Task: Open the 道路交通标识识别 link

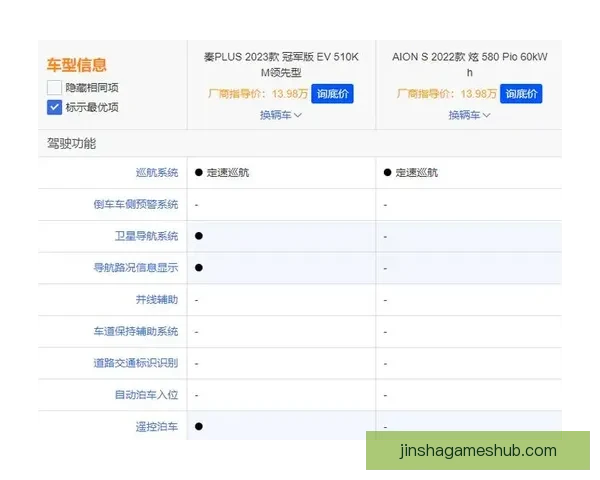Action: 136,363
